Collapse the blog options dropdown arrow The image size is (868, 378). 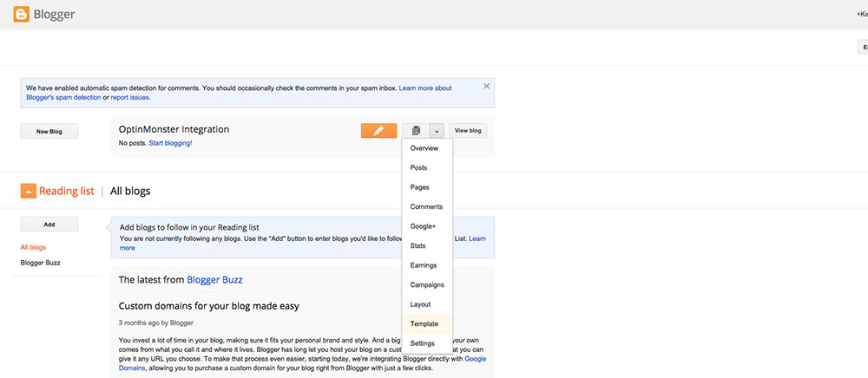point(437,131)
